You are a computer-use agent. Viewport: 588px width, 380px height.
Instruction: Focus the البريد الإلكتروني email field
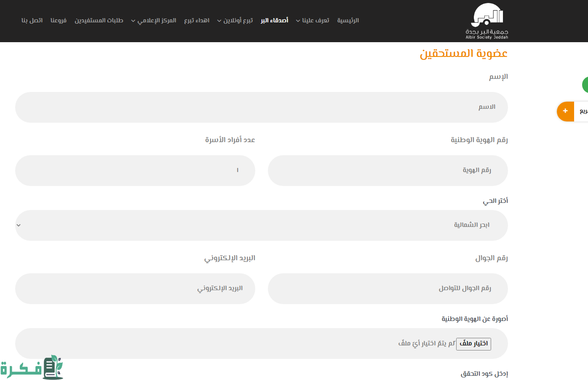point(135,288)
